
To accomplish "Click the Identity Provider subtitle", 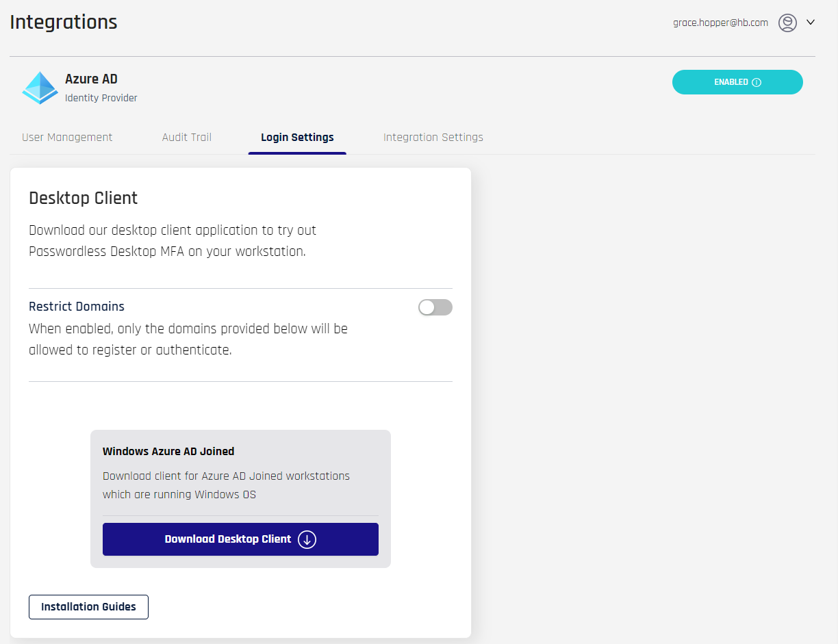I will coord(101,98).
